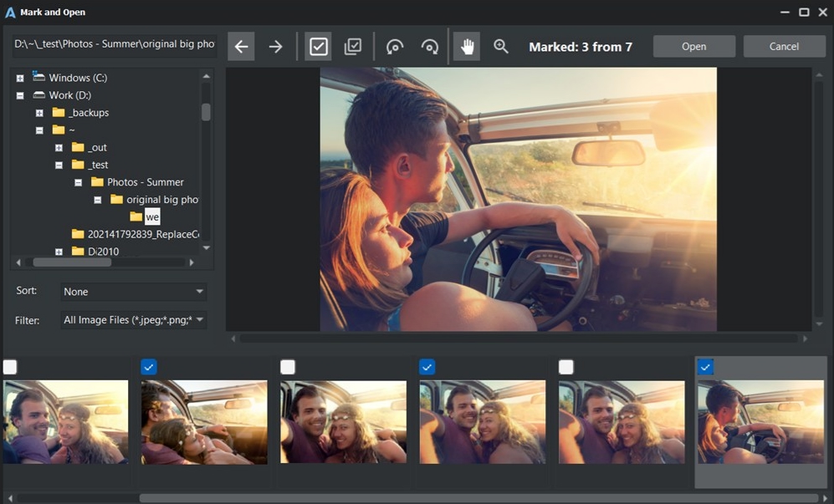
Task: Expand the Windows (C:) drive node
Action: (x=20, y=78)
